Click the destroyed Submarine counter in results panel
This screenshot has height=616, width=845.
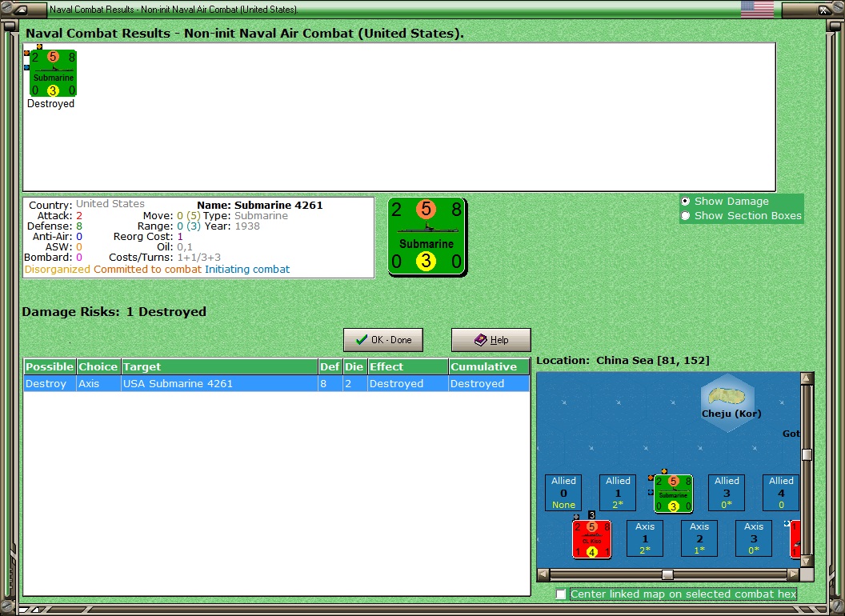[53, 74]
